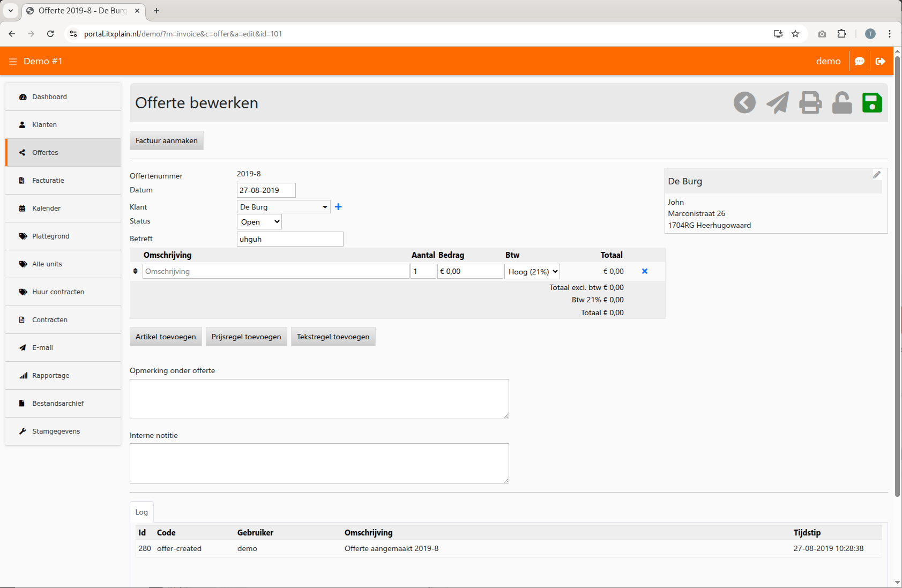Expand the Status dropdown

pos(259,222)
